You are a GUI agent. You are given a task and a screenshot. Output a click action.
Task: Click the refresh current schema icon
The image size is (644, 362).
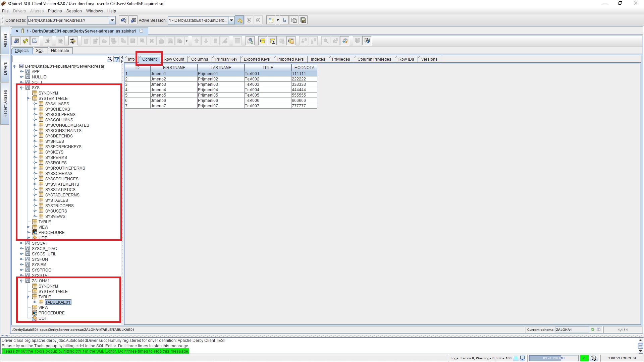[x=593, y=329]
